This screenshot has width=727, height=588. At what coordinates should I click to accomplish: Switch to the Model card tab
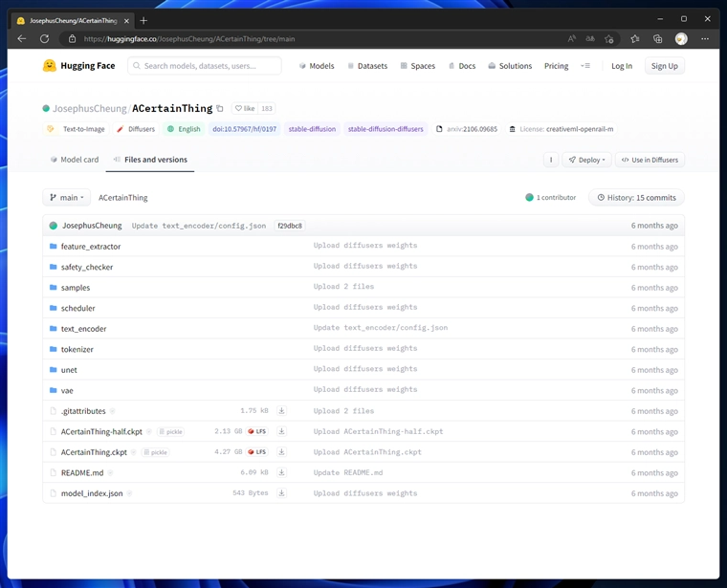[x=75, y=160]
